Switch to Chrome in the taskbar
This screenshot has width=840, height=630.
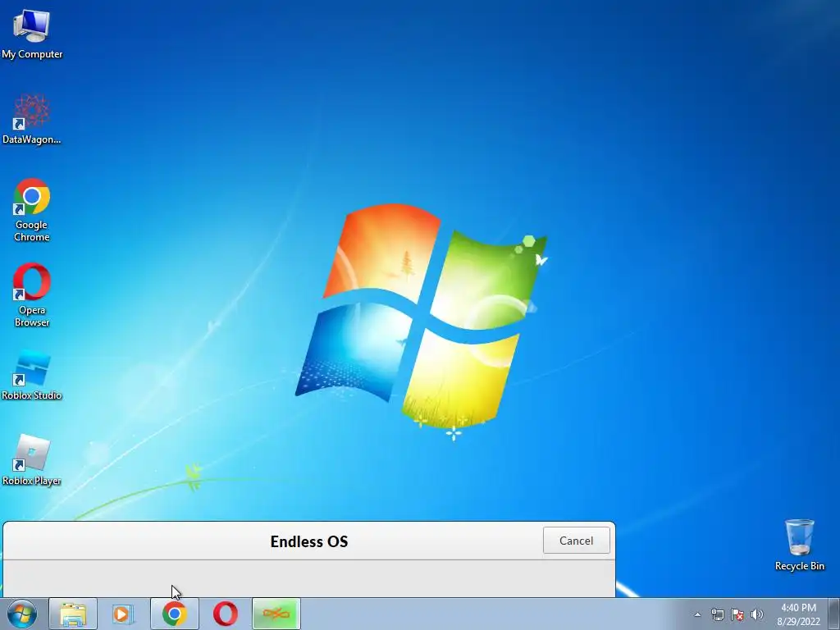pyautogui.click(x=174, y=614)
